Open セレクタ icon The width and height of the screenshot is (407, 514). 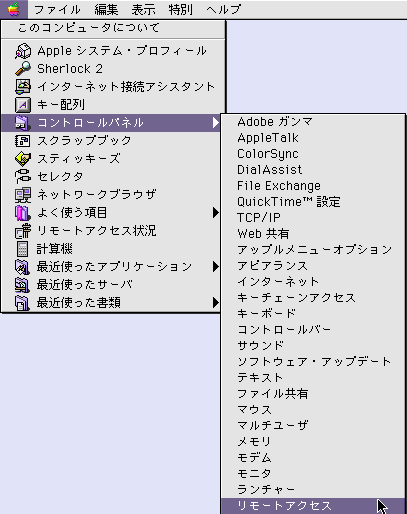[x=23, y=177]
